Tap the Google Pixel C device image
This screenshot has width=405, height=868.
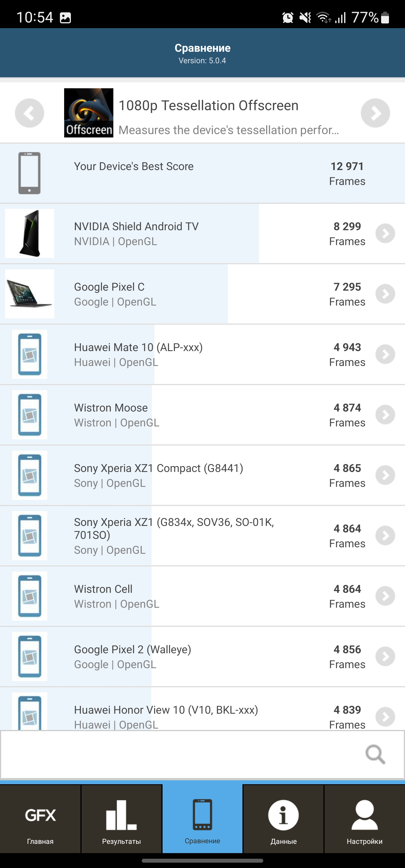coord(30,294)
